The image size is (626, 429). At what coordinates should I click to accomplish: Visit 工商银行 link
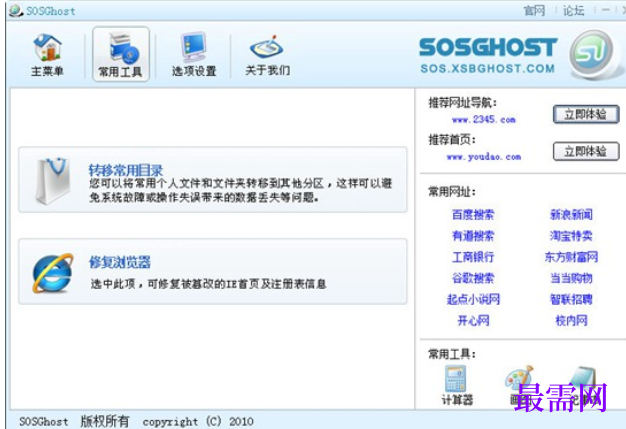point(473,257)
